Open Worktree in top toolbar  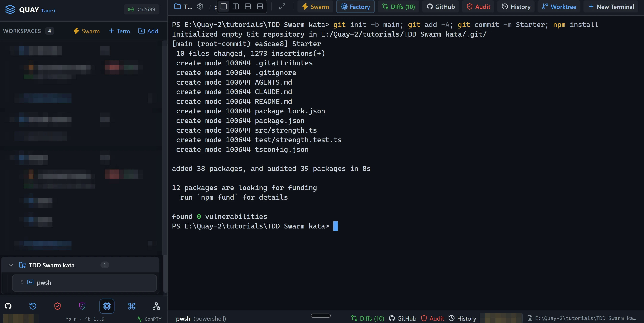pos(559,7)
